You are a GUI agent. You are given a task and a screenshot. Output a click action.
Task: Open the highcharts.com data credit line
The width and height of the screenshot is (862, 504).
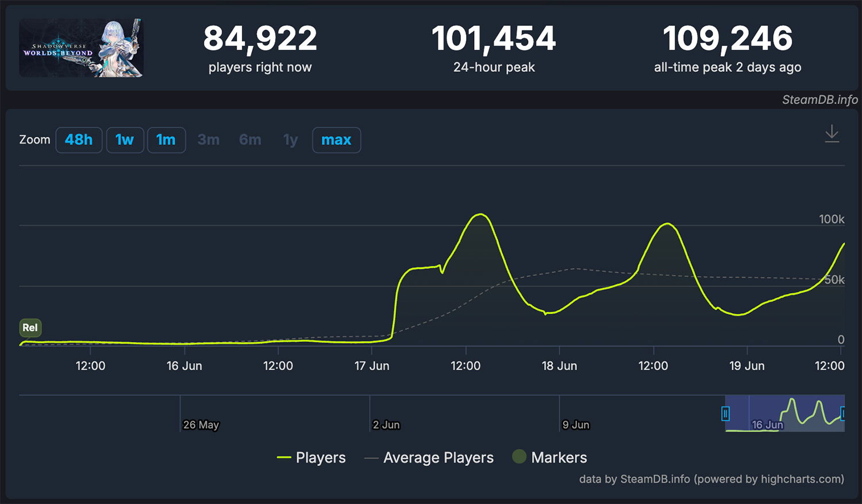711,479
